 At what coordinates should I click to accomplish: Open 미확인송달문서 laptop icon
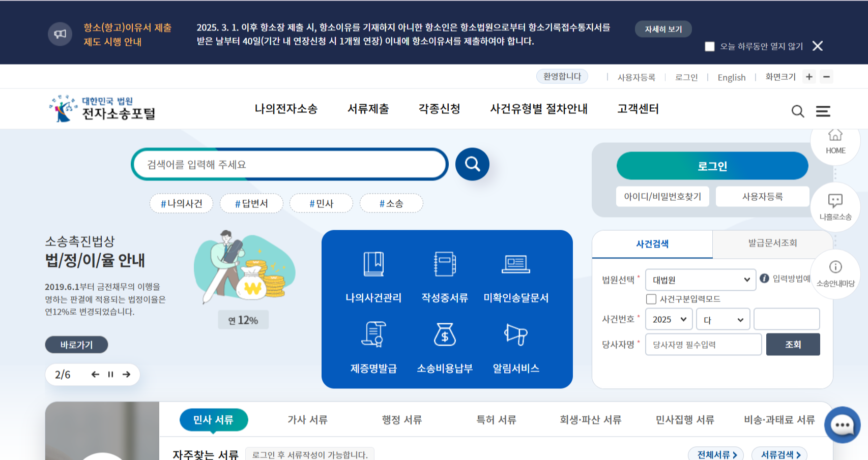(516, 263)
